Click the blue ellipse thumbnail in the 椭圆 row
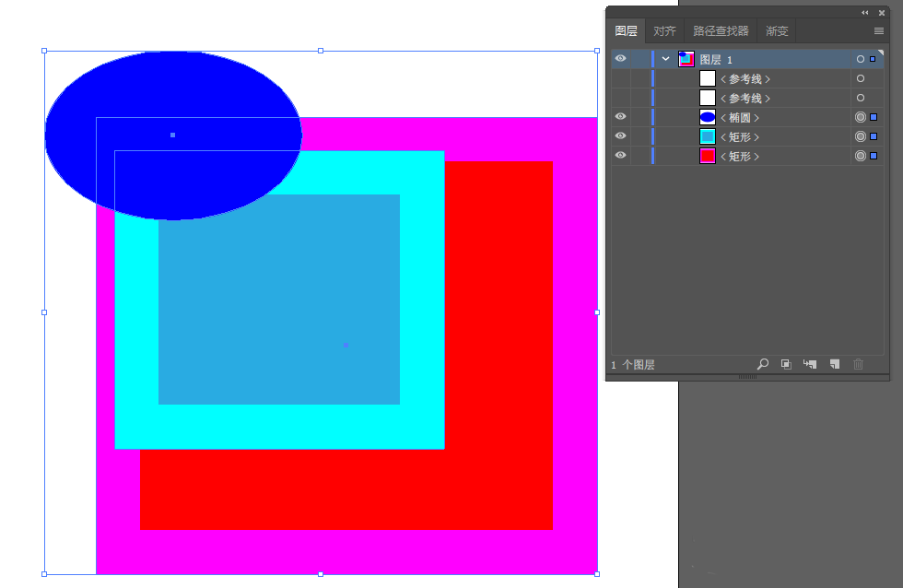Screen dimensions: 903x588 point(708,117)
